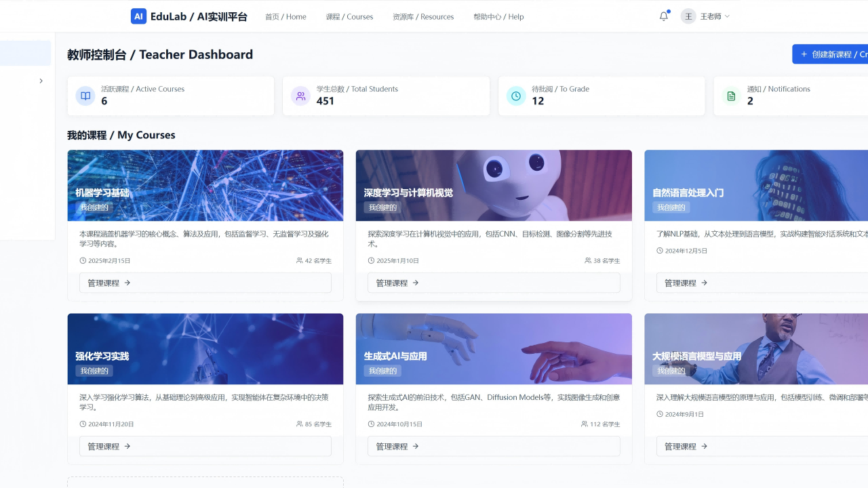Viewport: 868px width, 488px height.
Task: Click the 教师控制台 / Teacher Dashboard heading
Action: point(160,54)
